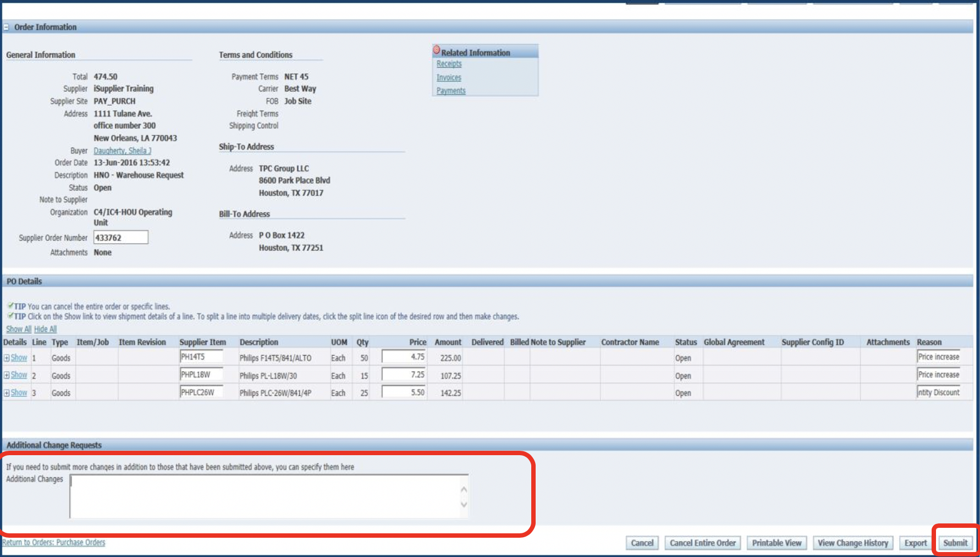980x557 pixels.
Task: Edit Supplier Item field PHPL18W
Action: click(201, 375)
